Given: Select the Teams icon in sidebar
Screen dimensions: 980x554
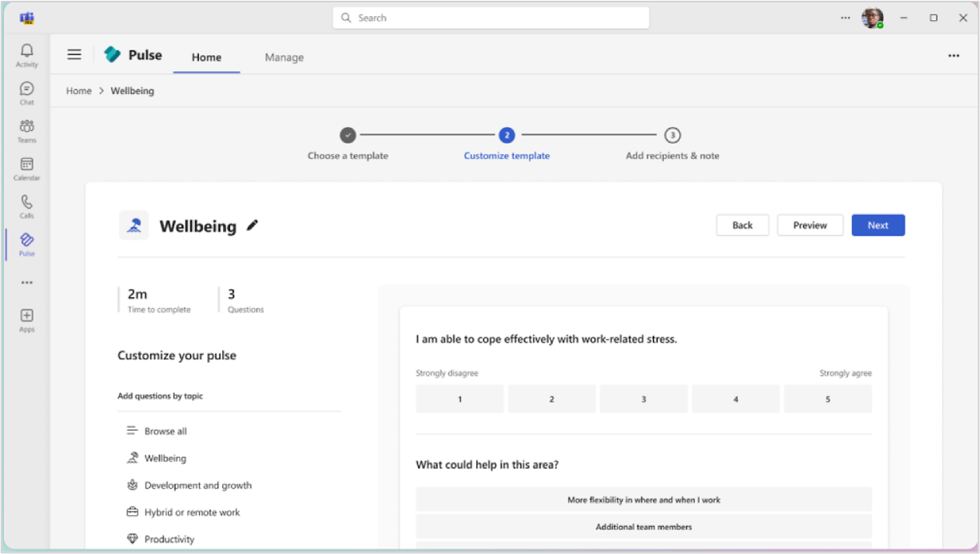Looking at the screenshot, I should [x=26, y=130].
